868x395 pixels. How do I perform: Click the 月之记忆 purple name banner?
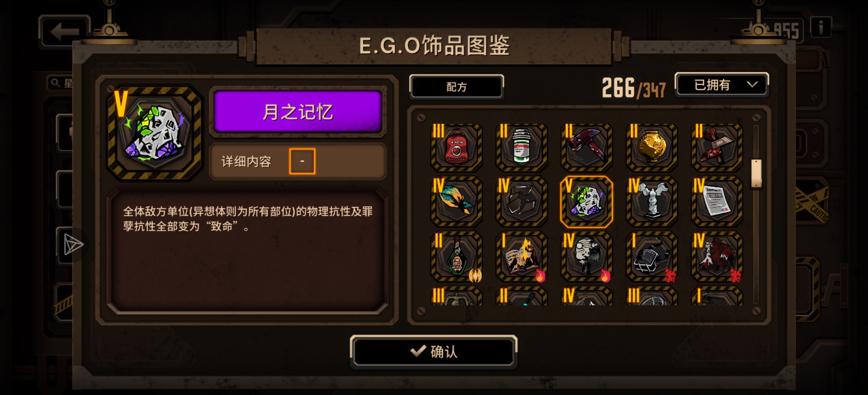298,112
